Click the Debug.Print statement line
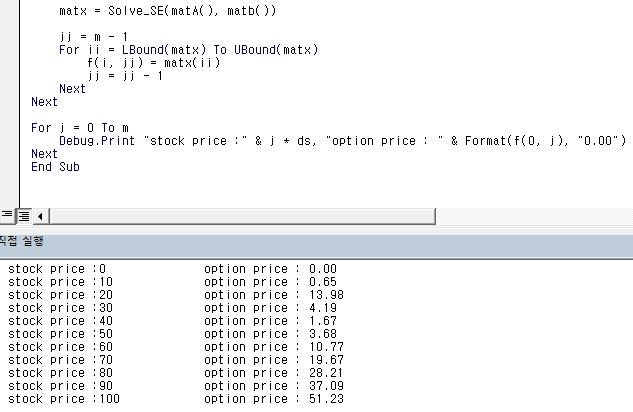 (341, 141)
